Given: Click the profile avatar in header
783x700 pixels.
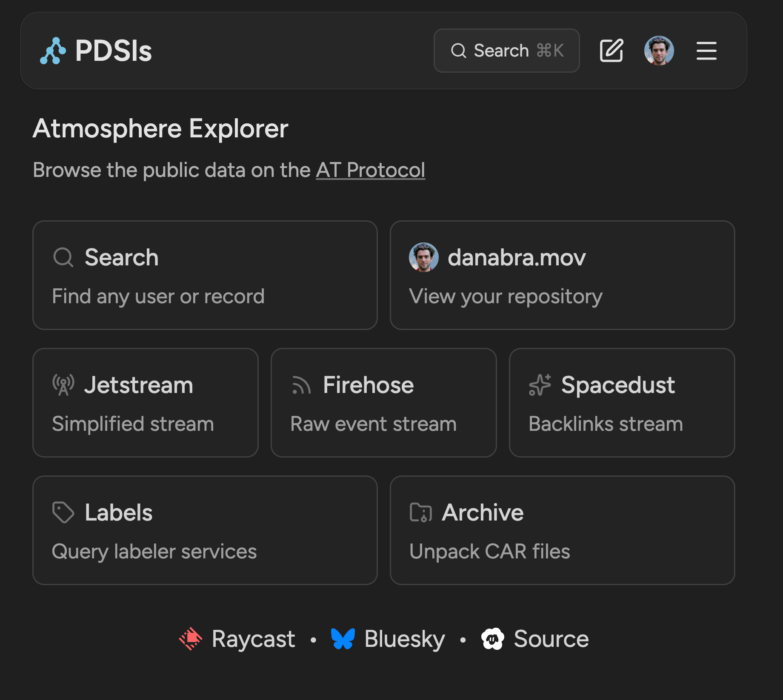Looking at the screenshot, I should (659, 51).
